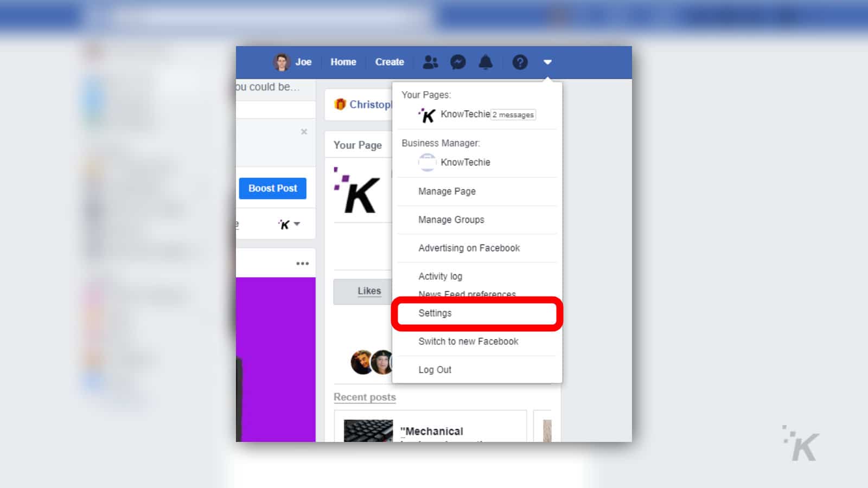Open the Friend Requests icon
This screenshot has width=868, height=488.
430,62
